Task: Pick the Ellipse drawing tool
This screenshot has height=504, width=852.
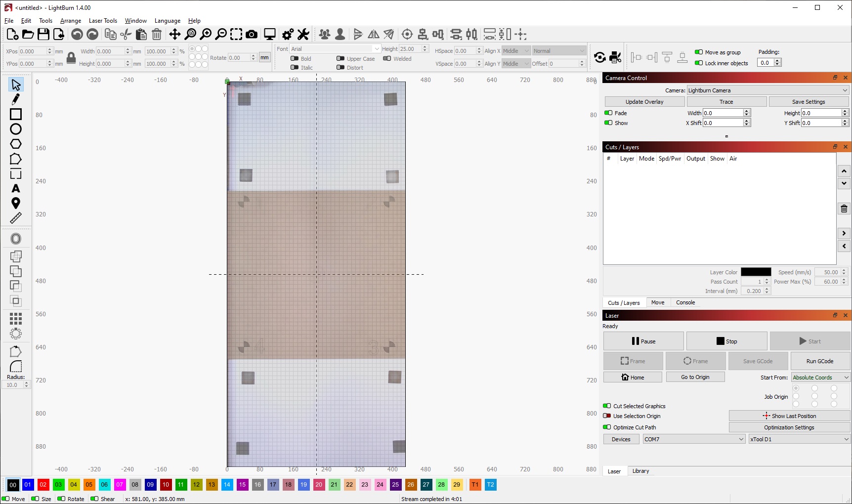Action: click(x=16, y=129)
